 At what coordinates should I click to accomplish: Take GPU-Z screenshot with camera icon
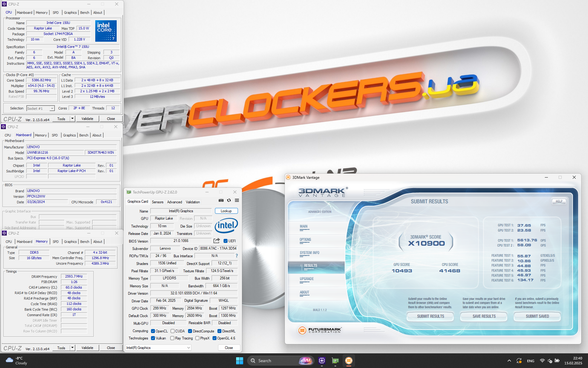(x=221, y=200)
